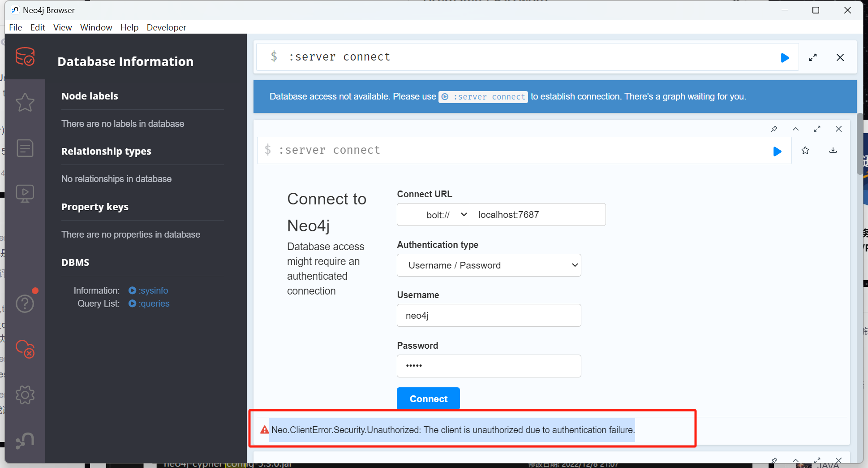Open the Cloud Sync sidebar icon
Screen dimensions: 868x468
[25, 349]
